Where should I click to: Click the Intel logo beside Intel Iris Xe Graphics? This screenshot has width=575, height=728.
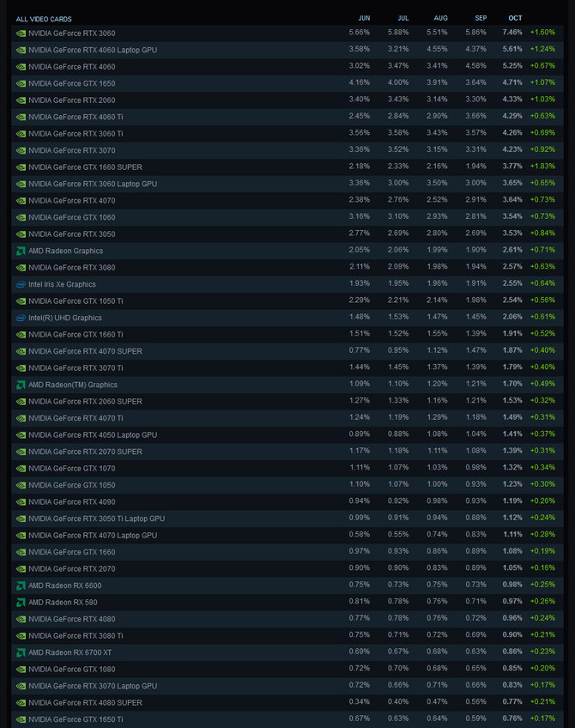(x=21, y=285)
